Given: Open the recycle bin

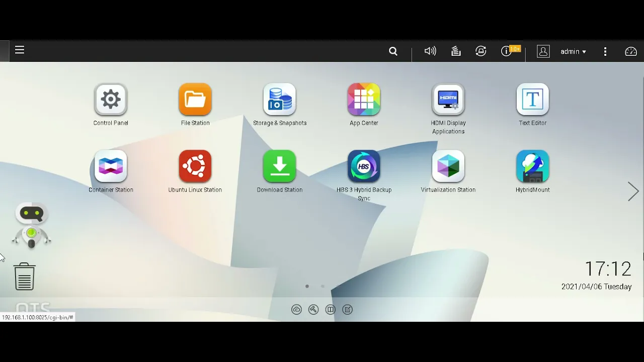Looking at the screenshot, I should [x=25, y=277].
